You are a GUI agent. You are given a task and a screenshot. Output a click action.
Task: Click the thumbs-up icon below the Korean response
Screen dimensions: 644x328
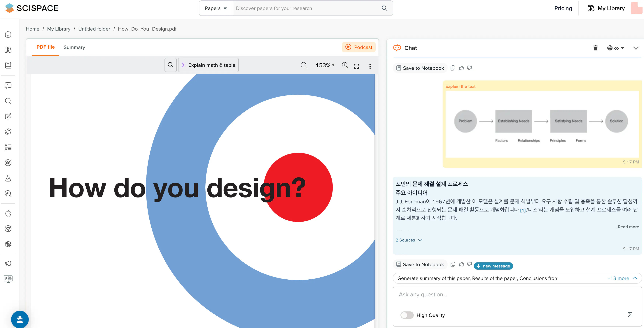pyautogui.click(x=461, y=264)
